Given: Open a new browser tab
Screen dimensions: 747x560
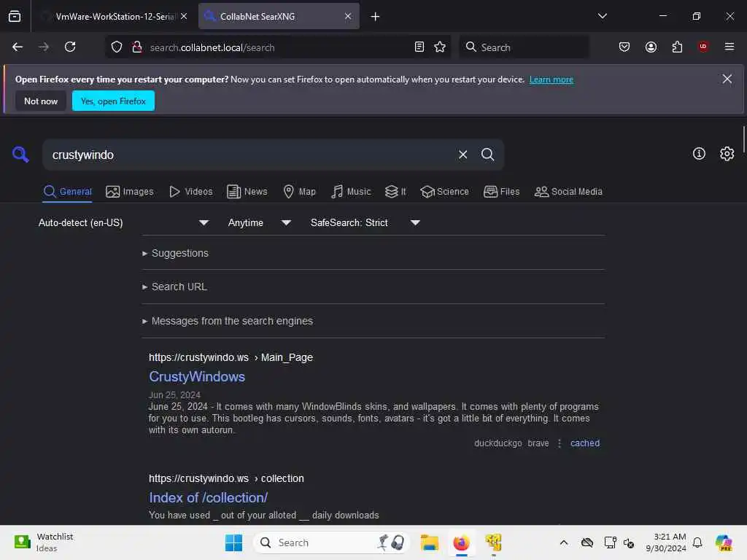Looking at the screenshot, I should (x=376, y=17).
